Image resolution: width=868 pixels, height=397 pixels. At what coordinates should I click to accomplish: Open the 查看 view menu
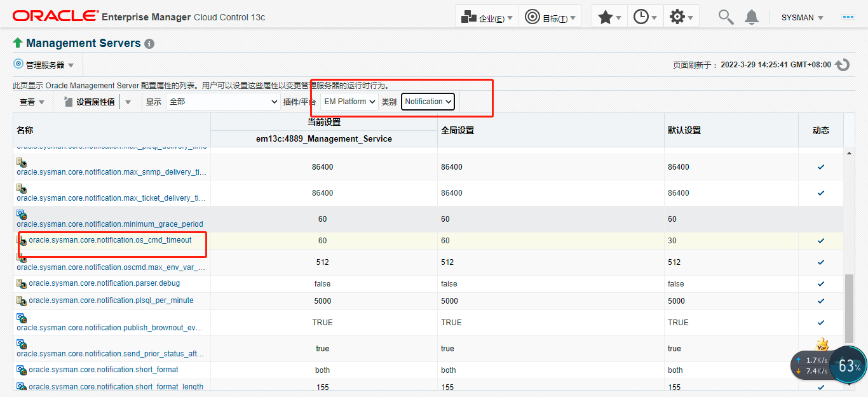[32, 102]
